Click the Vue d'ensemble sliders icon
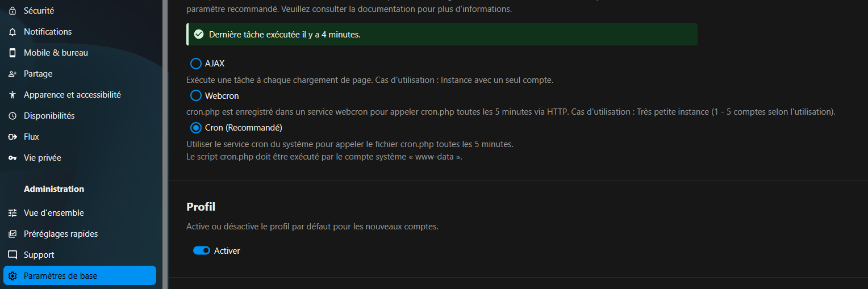Viewport: 868px width, 289px height. coord(12,213)
